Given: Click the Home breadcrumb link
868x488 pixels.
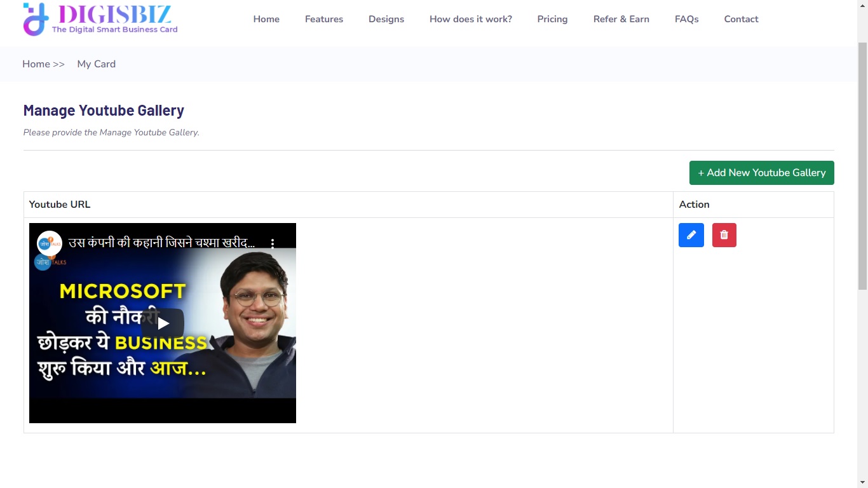Looking at the screenshot, I should click(36, 64).
